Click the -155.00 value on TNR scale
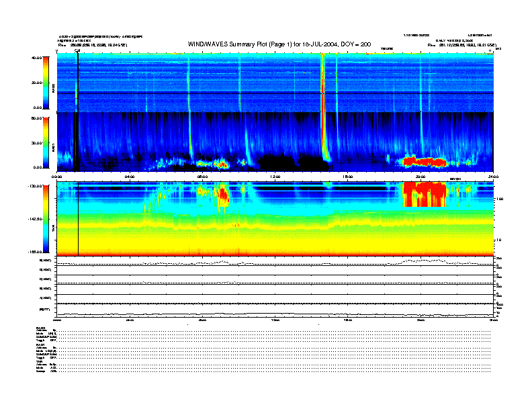The image size is (532, 411). 34,250
